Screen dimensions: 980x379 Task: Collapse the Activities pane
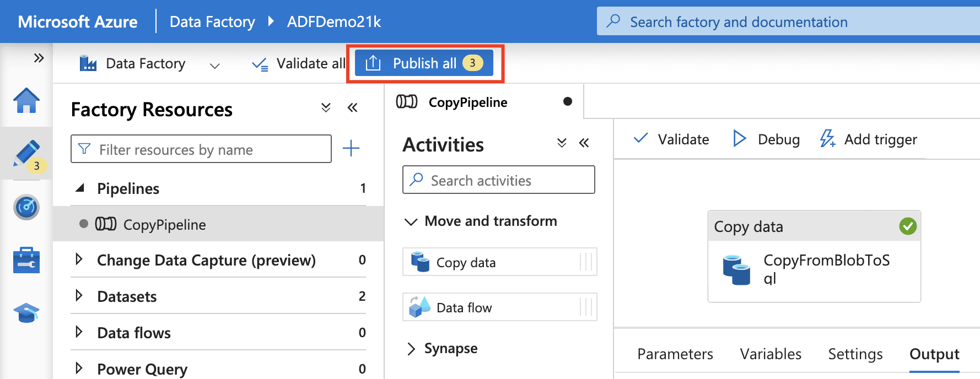(584, 143)
